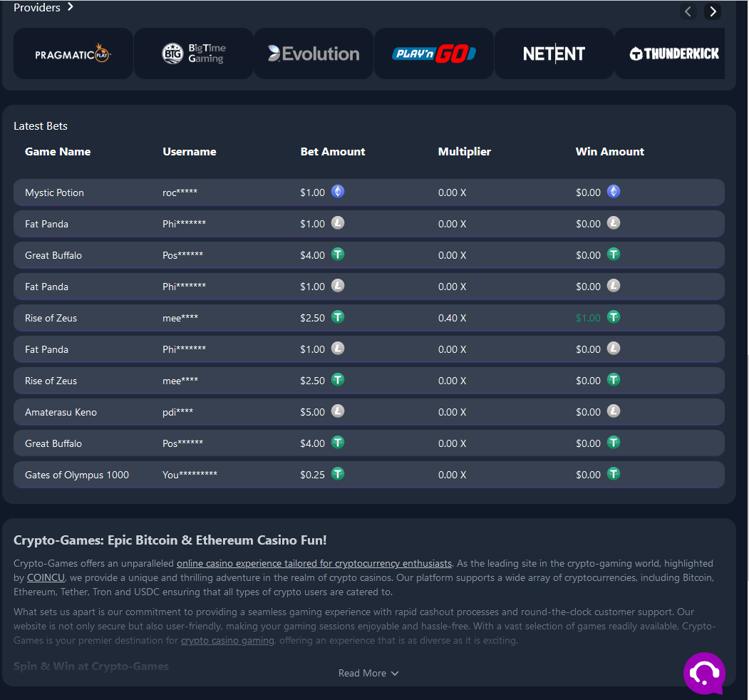This screenshot has width=749, height=700.
Task: Click the green $1.00 win amount
Action: pos(588,318)
